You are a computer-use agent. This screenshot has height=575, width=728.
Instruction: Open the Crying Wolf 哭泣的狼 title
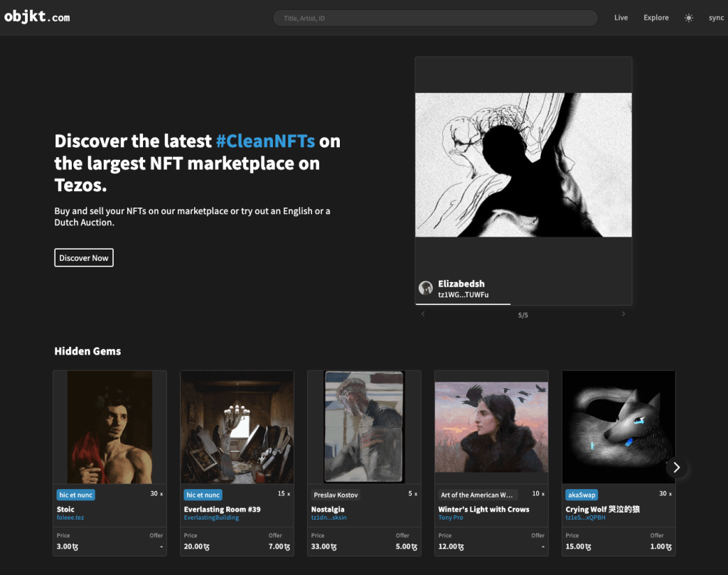pyautogui.click(x=603, y=509)
